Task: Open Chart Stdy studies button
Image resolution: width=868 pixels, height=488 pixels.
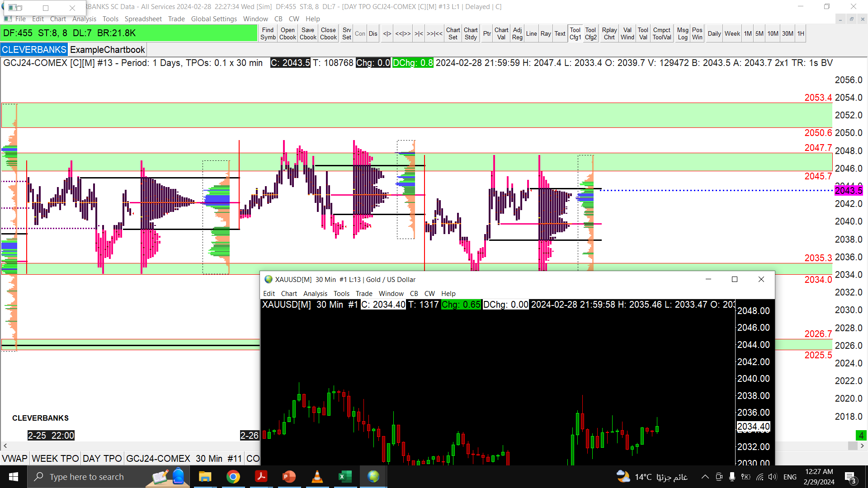Action: 471,33
